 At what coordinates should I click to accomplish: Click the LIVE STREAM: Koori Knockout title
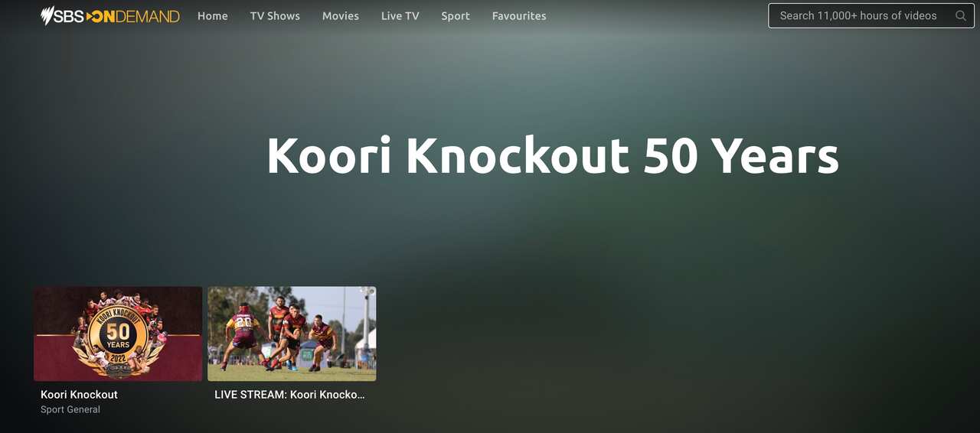289,395
